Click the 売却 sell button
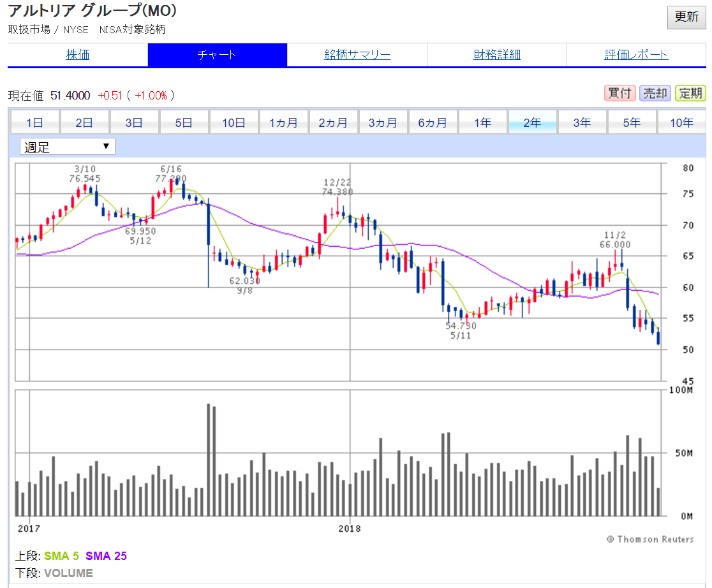This screenshot has width=712, height=588. point(655,93)
